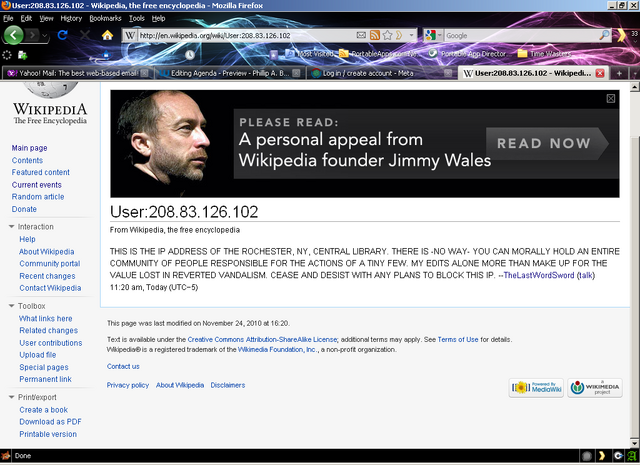Open the View menu
The height and width of the screenshot is (465, 640).
[46, 18]
